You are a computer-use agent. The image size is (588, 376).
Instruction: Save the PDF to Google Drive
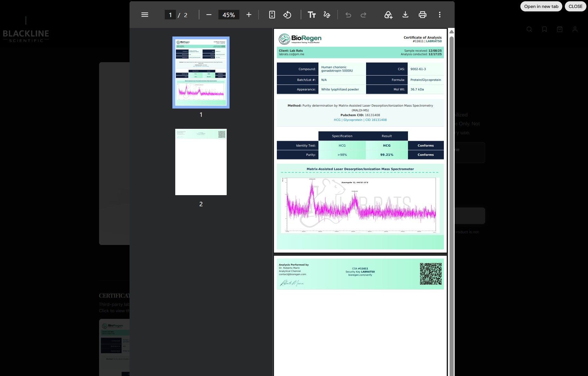click(x=388, y=15)
